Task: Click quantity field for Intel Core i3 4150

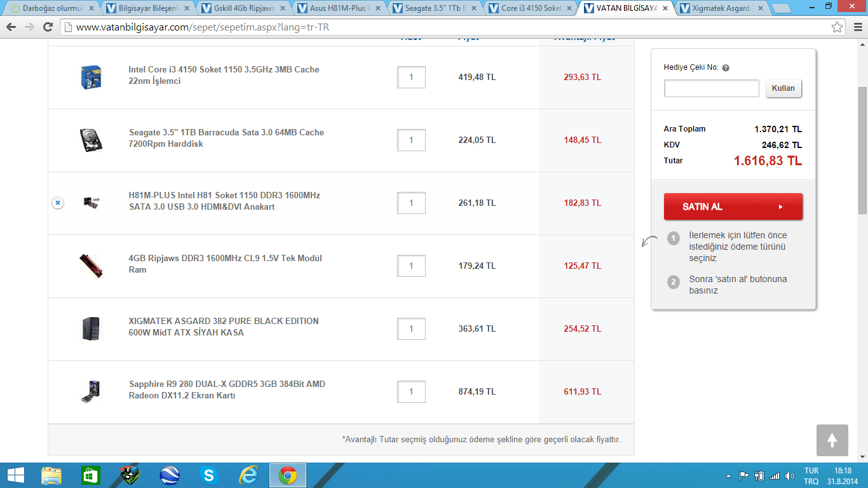Action: pos(411,77)
